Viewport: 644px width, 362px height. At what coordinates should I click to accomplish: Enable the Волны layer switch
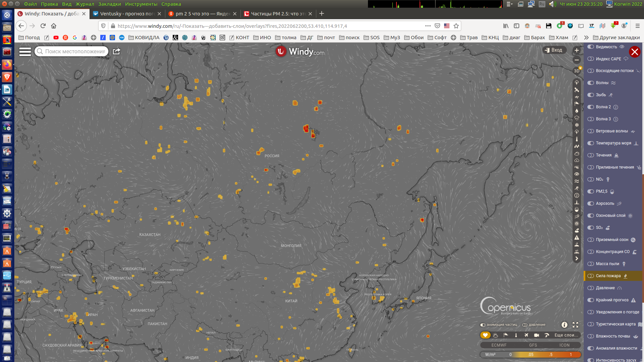point(591,83)
